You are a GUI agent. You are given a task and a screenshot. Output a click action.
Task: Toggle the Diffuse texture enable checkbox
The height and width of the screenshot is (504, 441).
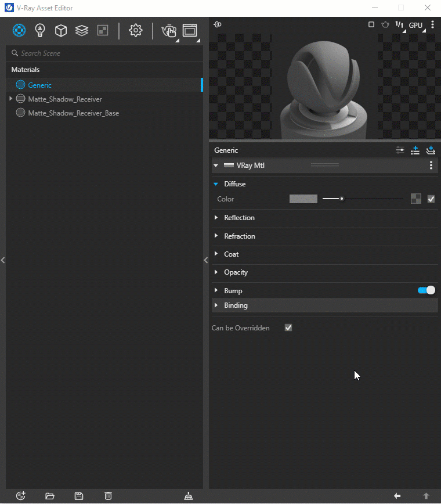(431, 199)
